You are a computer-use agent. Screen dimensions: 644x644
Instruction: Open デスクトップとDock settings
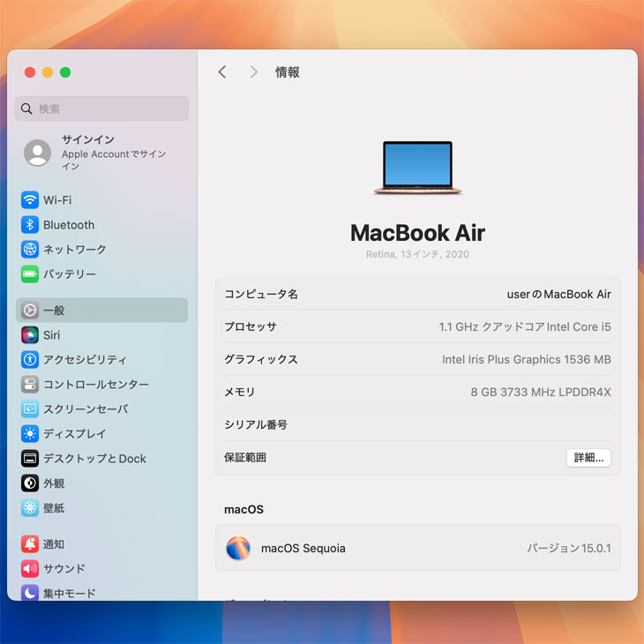pyautogui.click(x=94, y=459)
